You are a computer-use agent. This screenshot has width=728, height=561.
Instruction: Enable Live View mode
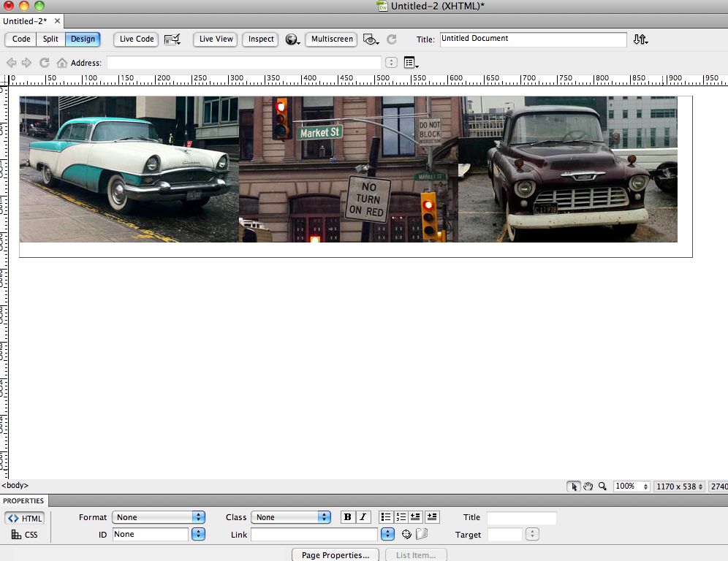(214, 39)
